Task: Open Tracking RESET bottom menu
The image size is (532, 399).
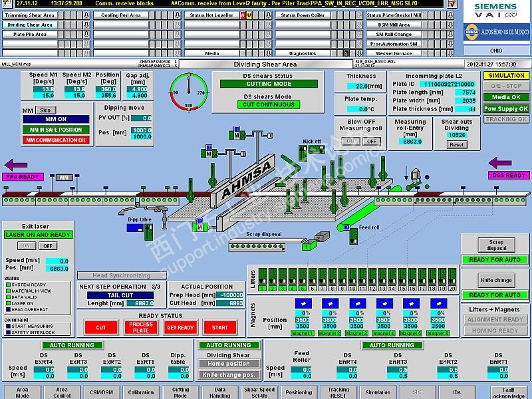Action: tap(338, 392)
